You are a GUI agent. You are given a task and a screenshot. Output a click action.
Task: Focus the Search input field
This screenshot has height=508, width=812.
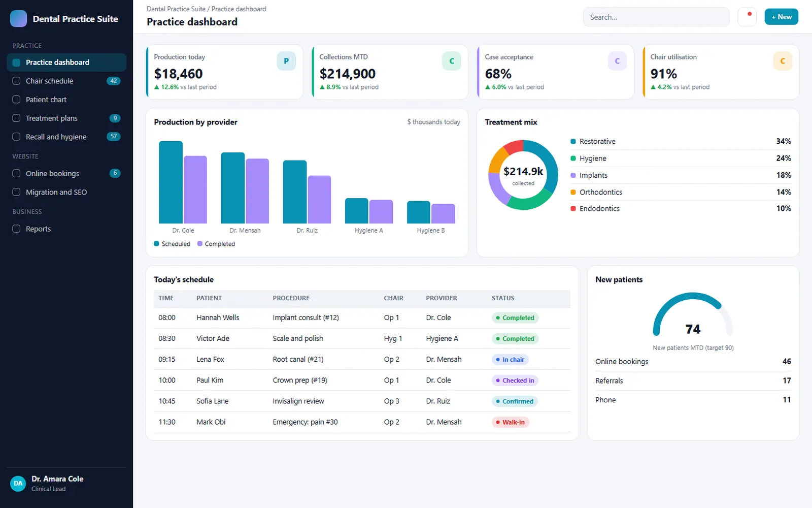tap(656, 17)
